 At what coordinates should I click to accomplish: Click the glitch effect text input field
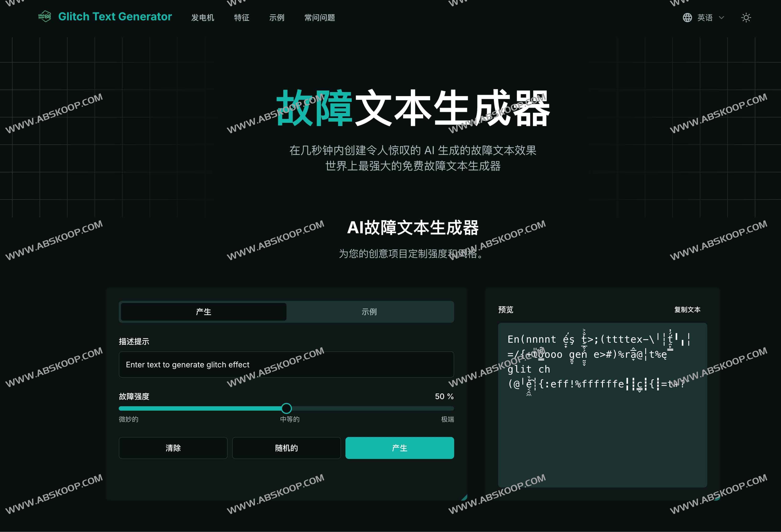pos(286,364)
